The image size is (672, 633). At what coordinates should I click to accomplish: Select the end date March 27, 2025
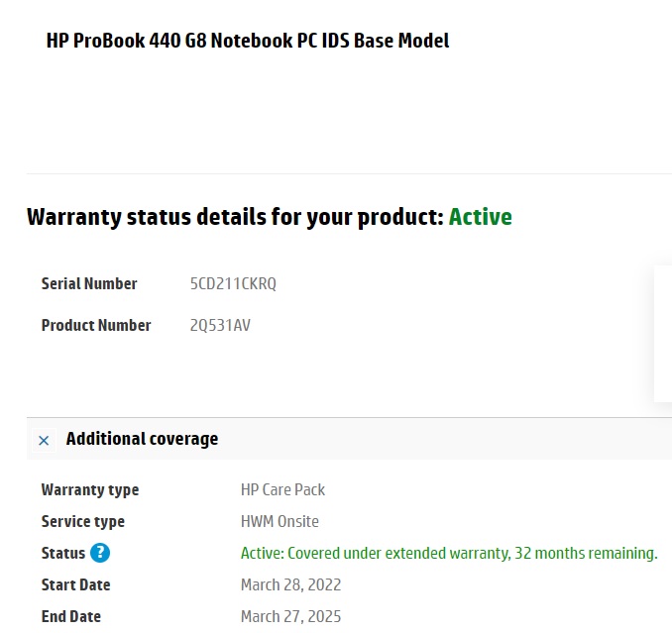pyautogui.click(x=290, y=616)
